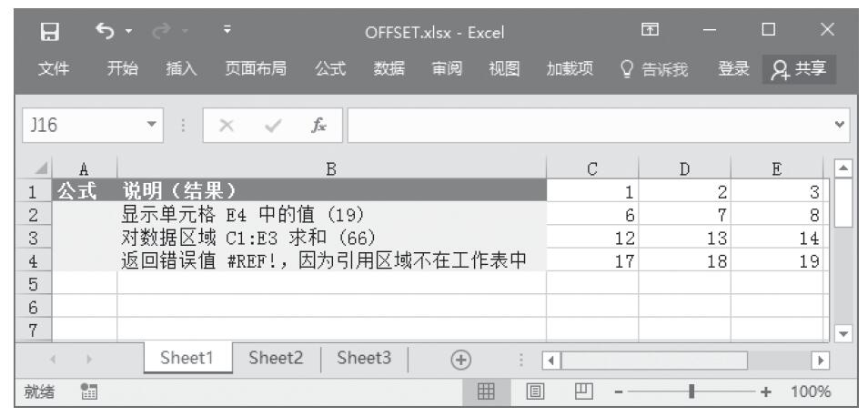Click the macro record status bar icon
This screenshot has width=868, height=417.
(89, 392)
